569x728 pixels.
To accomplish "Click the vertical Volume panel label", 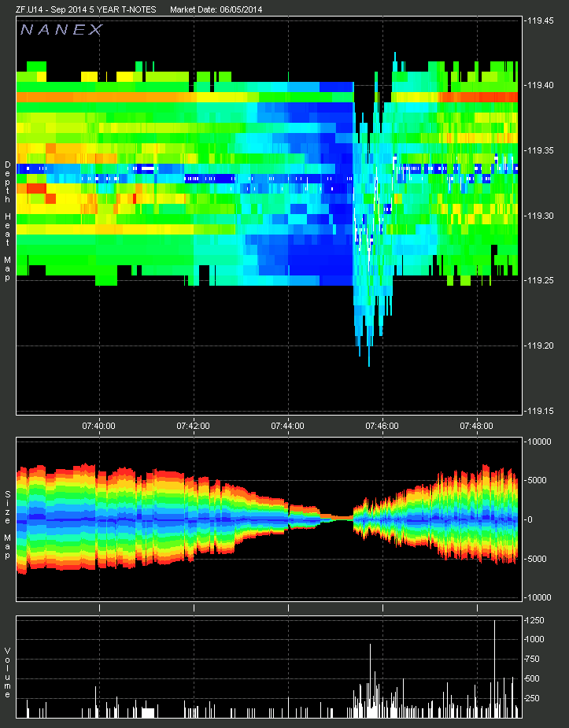I will coord(7,673).
